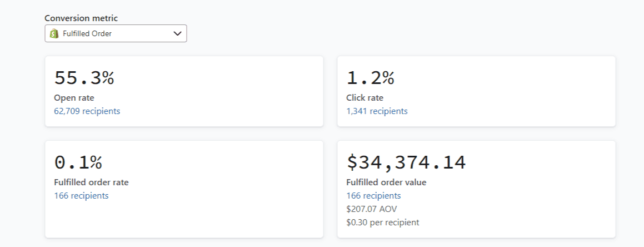Open 166 recipients link under Fulfilled order value

click(373, 195)
